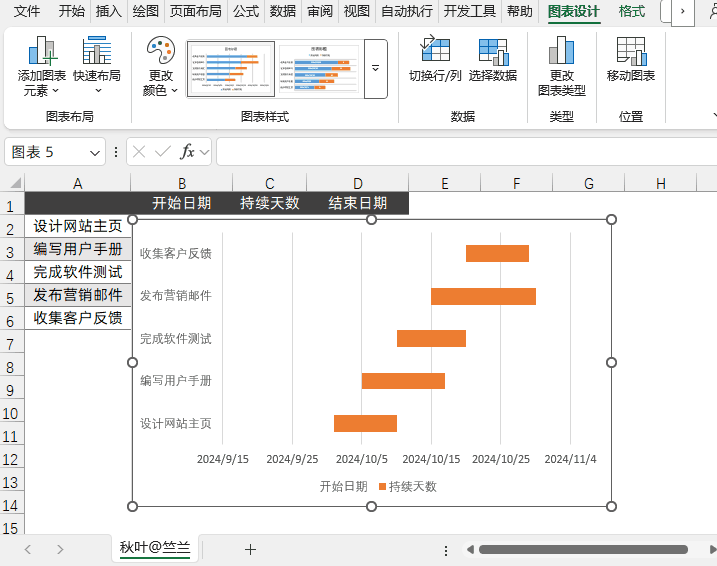The height and width of the screenshot is (566, 717).
Task: Click the ribbon tabs scroll-right arrow
Action: [683, 11]
